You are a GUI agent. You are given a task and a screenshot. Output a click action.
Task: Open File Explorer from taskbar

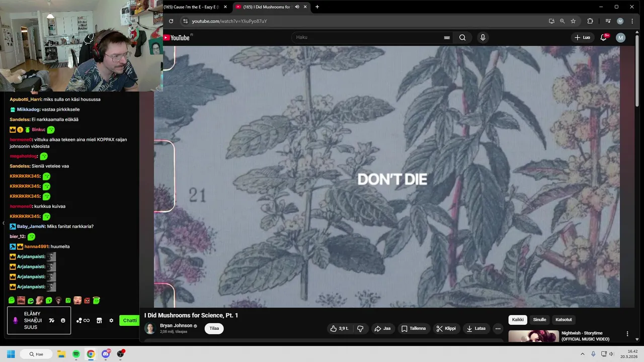pos(61,354)
